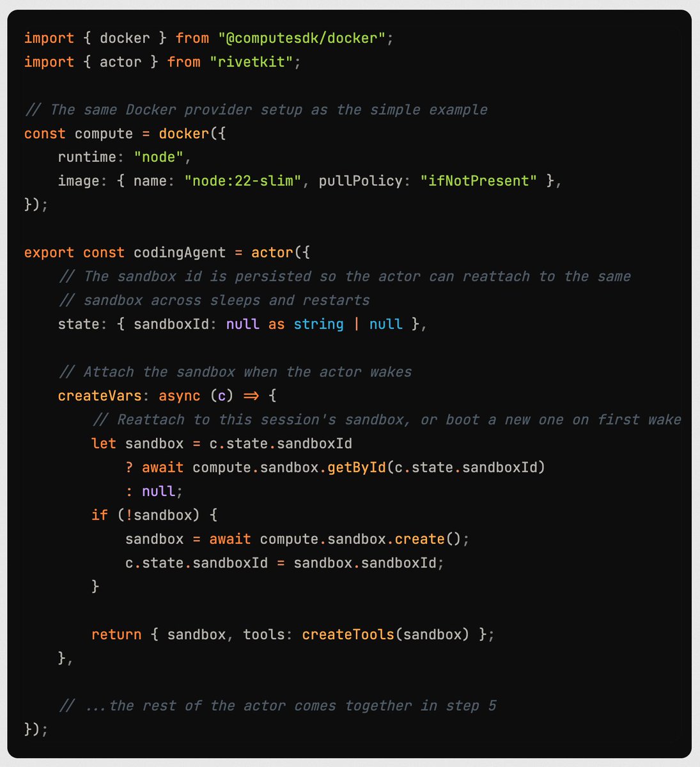Click the async keyword after createVars
The width and height of the screenshot is (700, 767).
pyautogui.click(x=180, y=396)
